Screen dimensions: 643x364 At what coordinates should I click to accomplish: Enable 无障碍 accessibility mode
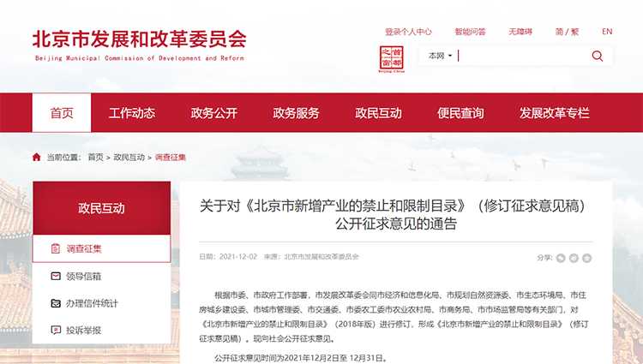click(520, 32)
